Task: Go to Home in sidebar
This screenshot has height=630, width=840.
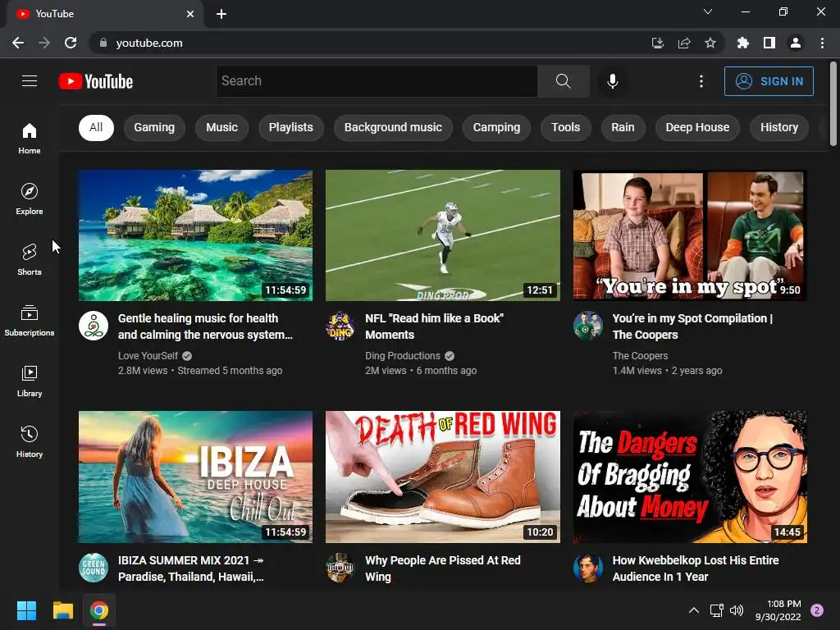Action: pyautogui.click(x=30, y=138)
